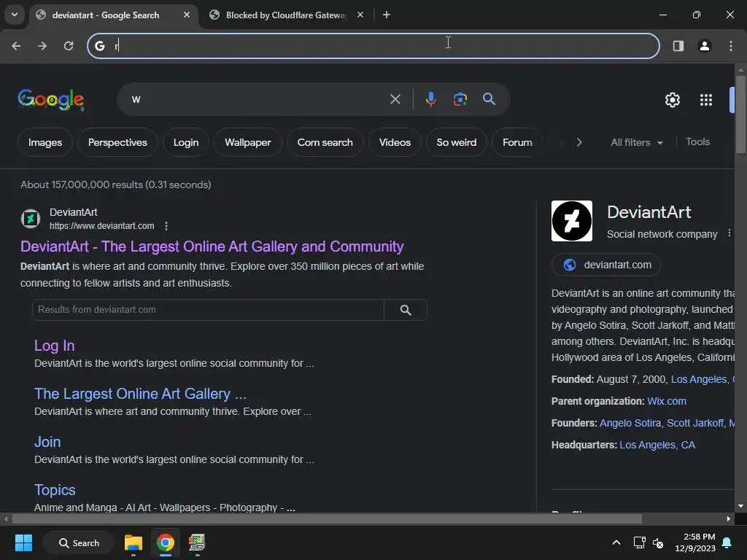The width and height of the screenshot is (747, 560).
Task: Switch to Blocked by Cloudflare Gateway tab
Action: point(285,15)
